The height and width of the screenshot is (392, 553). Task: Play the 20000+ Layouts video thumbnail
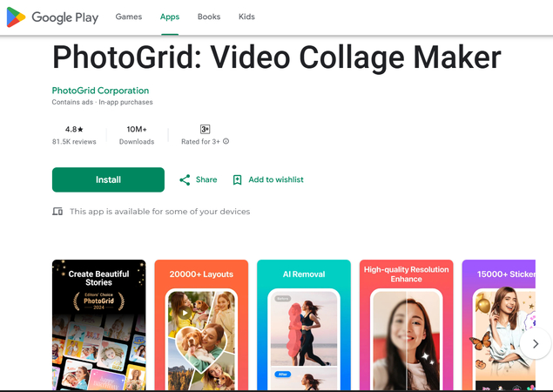185,313
